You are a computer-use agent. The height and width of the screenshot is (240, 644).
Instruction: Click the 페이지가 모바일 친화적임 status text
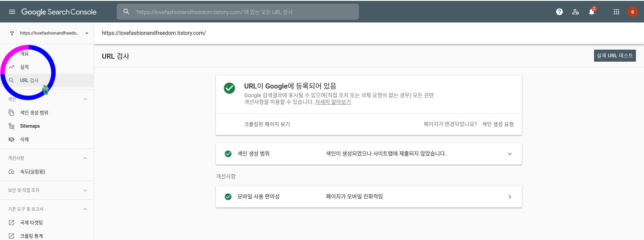coord(355,197)
